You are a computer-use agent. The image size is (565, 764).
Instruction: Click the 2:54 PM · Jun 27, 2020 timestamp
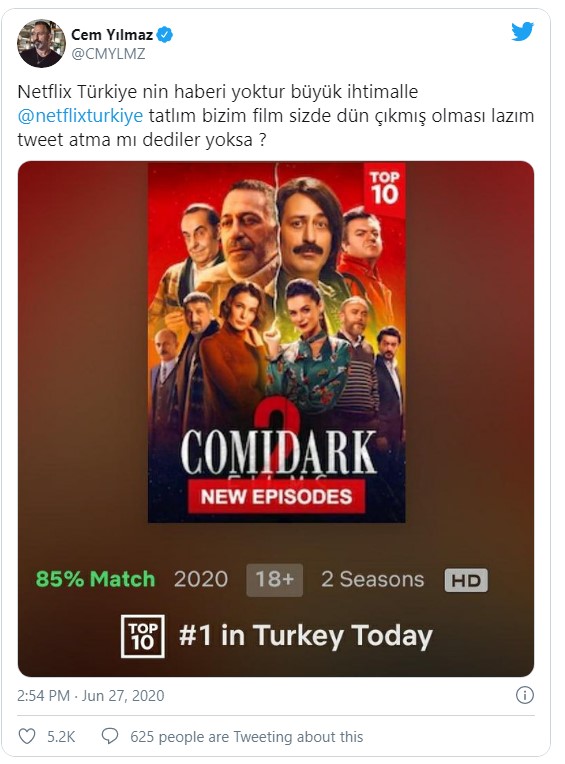91,695
